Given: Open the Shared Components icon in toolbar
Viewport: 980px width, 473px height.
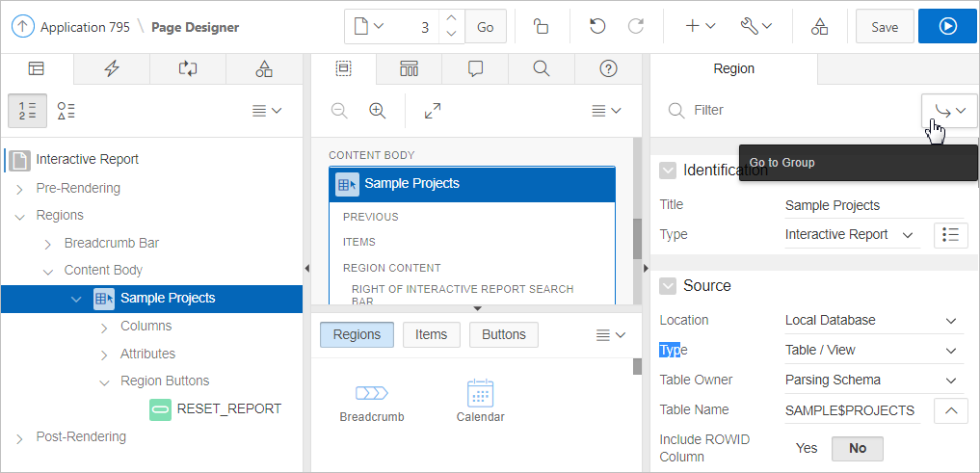Looking at the screenshot, I should pos(818,27).
